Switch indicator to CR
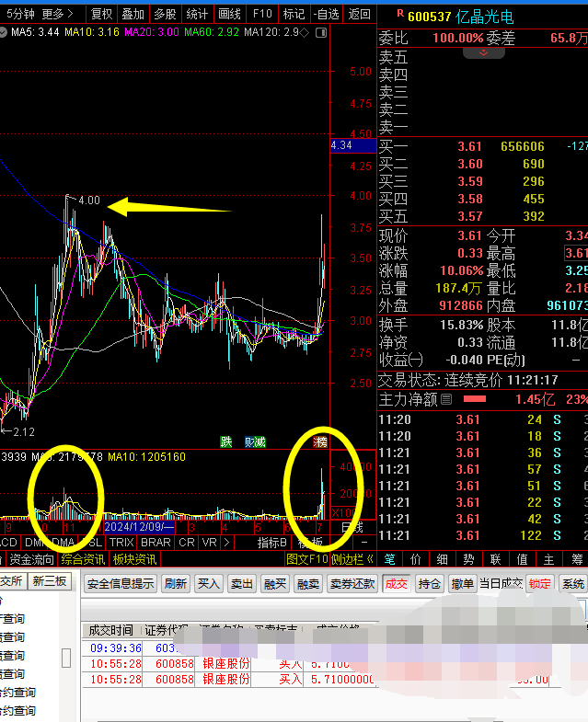This screenshot has height=722, width=588. tap(187, 543)
